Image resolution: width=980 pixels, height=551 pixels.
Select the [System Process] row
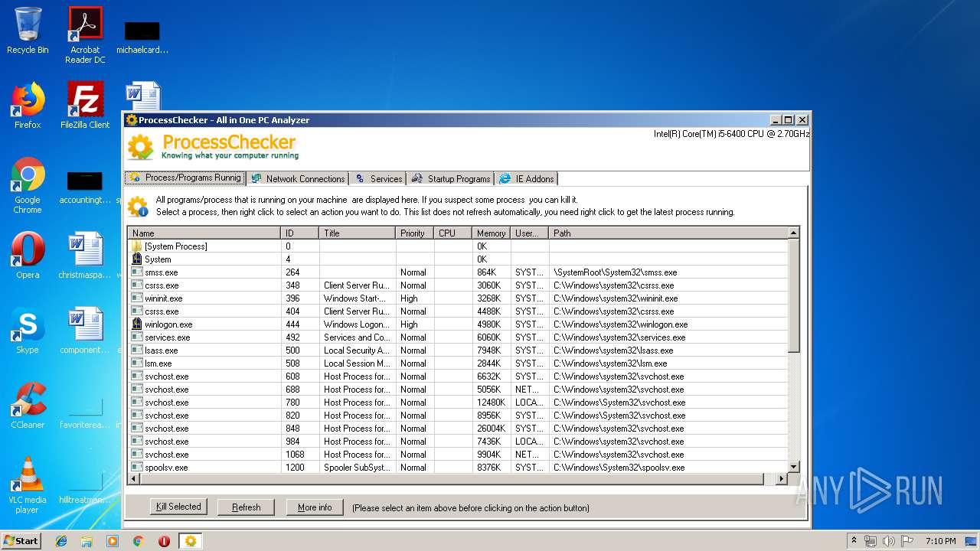click(x=457, y=246)
